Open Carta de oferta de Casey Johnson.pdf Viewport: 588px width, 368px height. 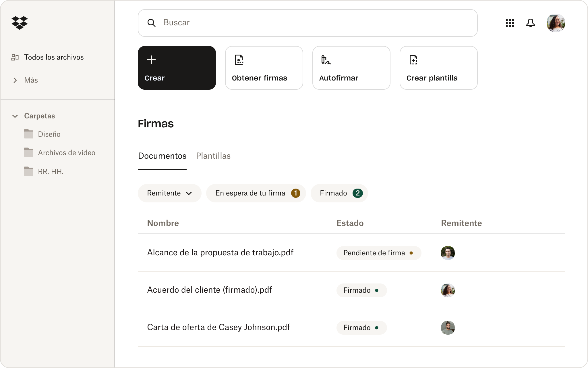tap(218, 327)
